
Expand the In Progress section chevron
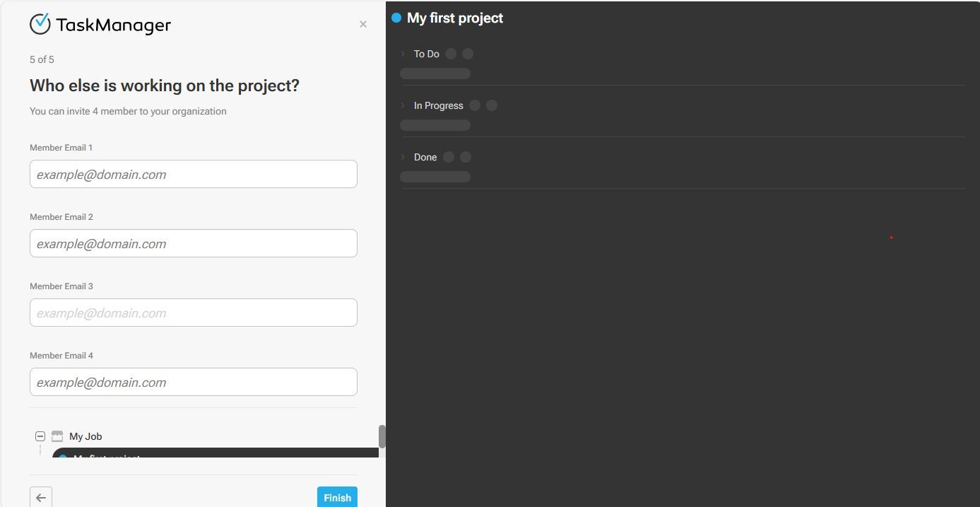coord(403,105)
